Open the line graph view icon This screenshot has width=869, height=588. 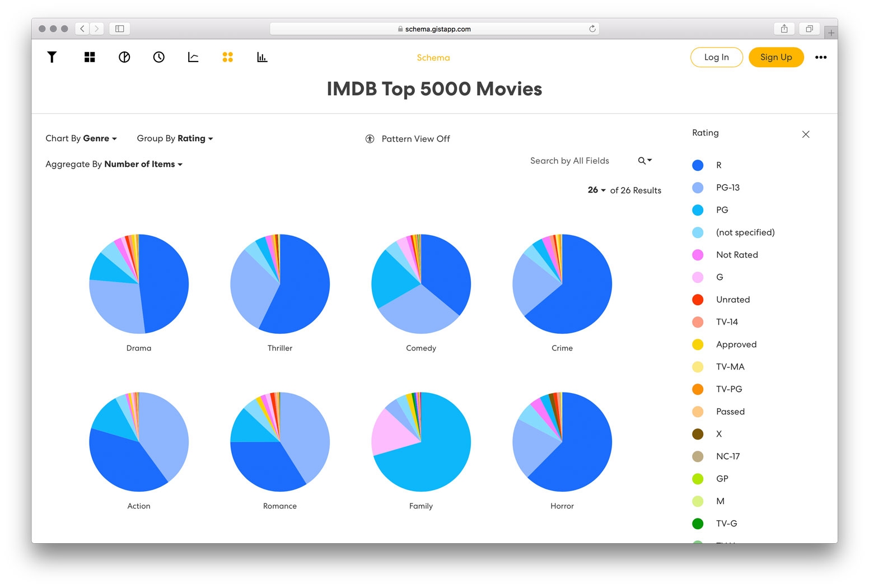click(193, 57)
